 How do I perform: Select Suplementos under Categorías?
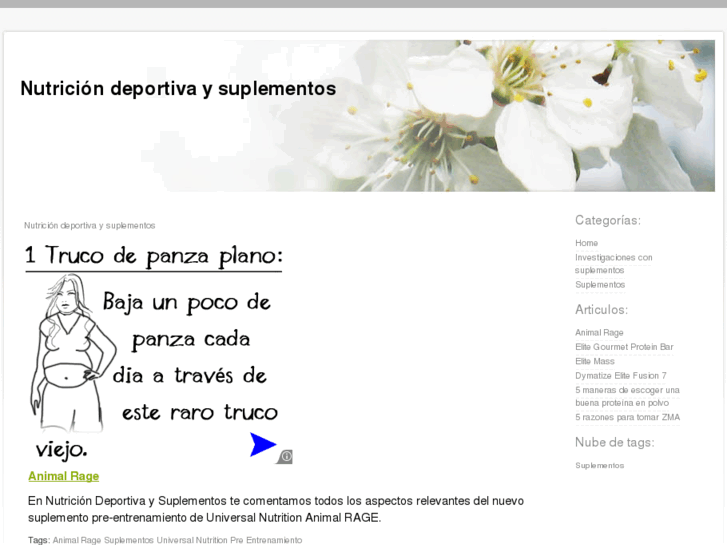(600, 285)
